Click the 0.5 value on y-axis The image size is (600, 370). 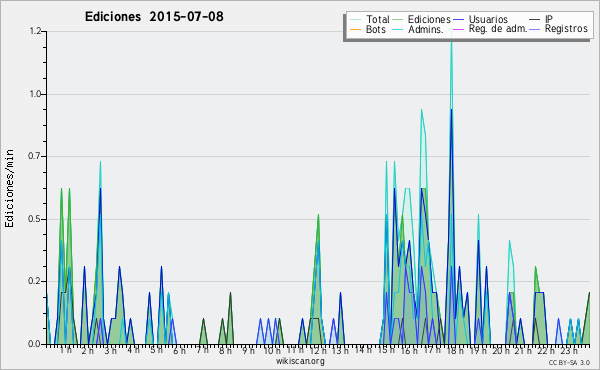[x=35, y=219]
